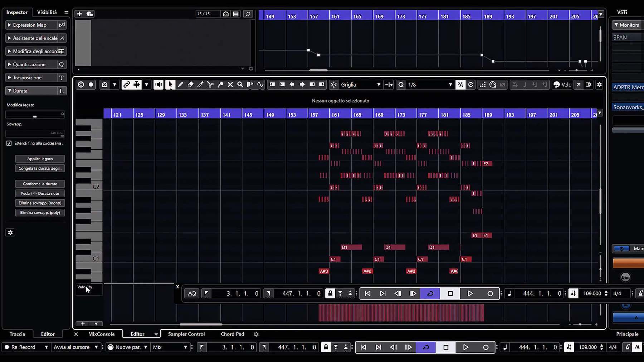Select the Draw pencil tool
The width and height of the screenshot is (644, 362).
coord(180,84)
